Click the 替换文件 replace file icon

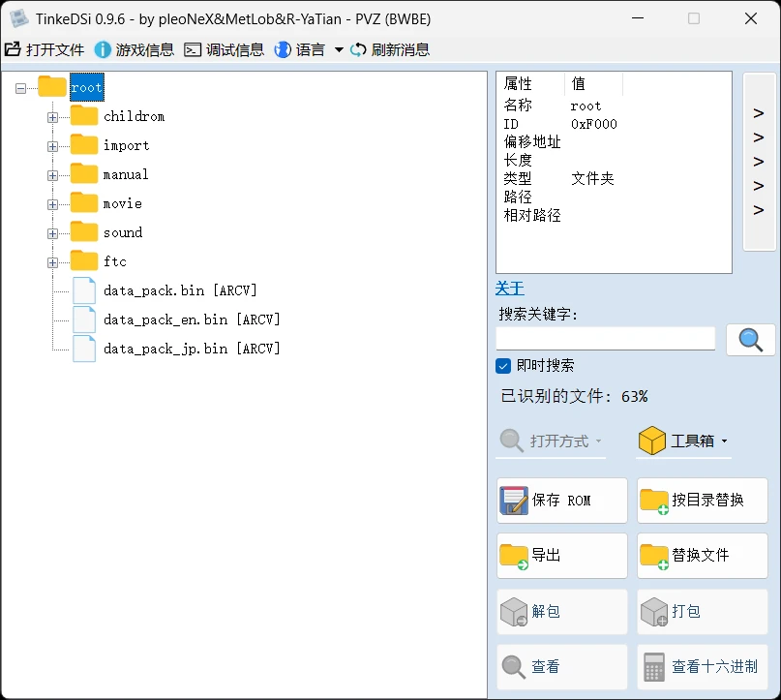click(654, 556)
